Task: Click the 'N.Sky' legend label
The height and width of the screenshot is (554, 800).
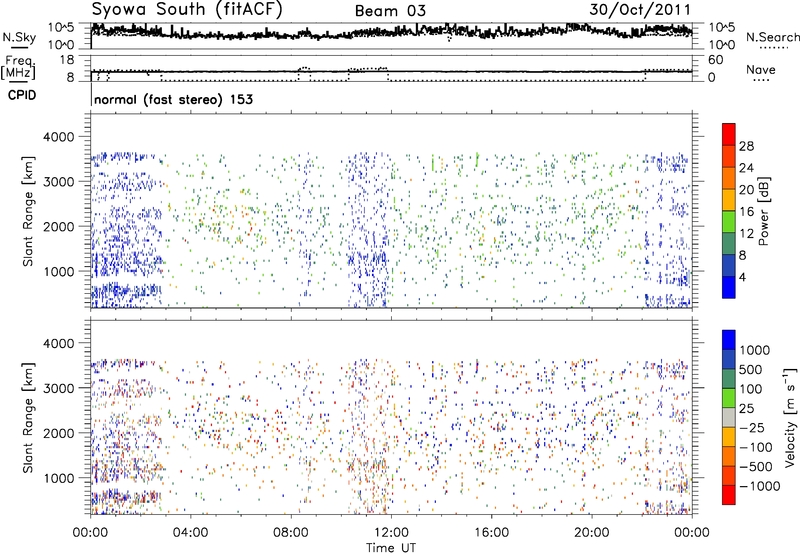Action: [x=19, y=37]
